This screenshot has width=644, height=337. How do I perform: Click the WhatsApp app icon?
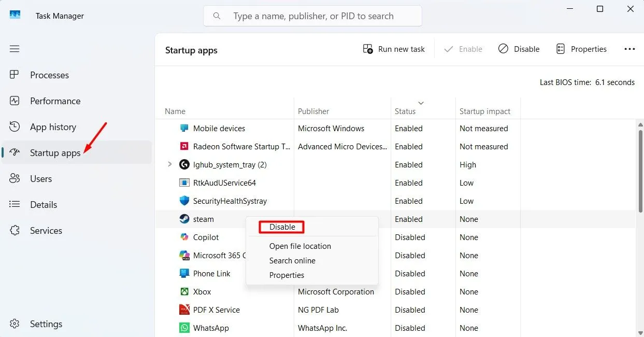(184, 328)
